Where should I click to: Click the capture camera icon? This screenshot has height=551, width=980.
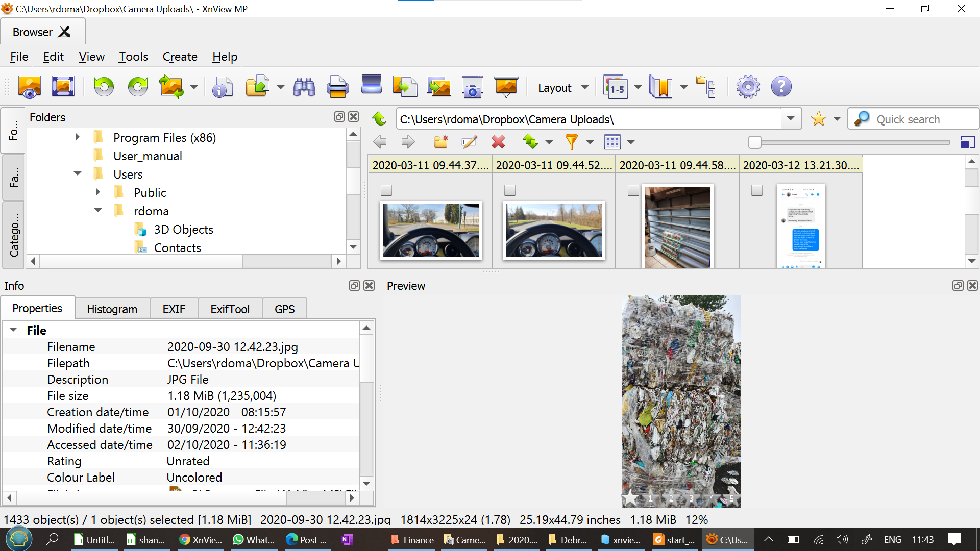(x=472, y=87)
